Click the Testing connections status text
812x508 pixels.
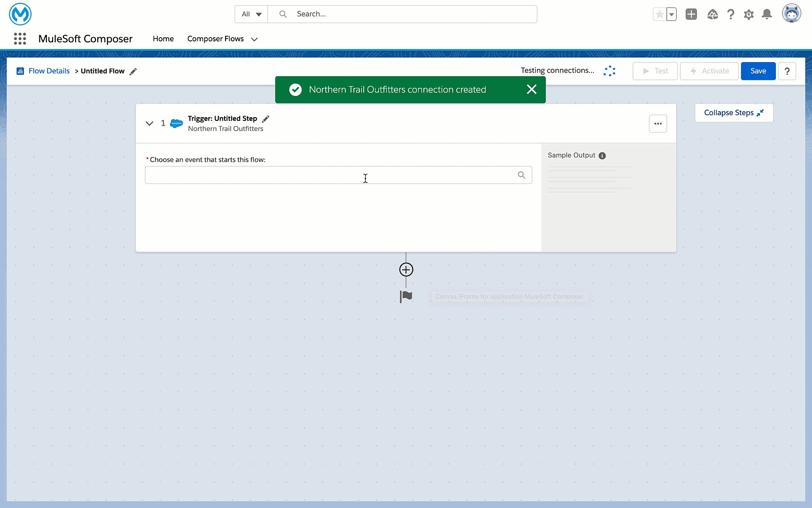pos(557,71)
